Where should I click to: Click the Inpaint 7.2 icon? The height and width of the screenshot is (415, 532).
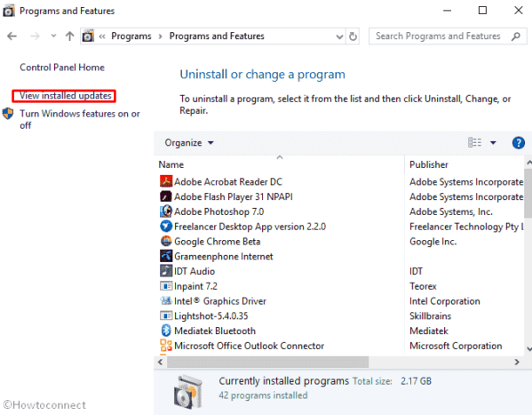tap(166, 286)
